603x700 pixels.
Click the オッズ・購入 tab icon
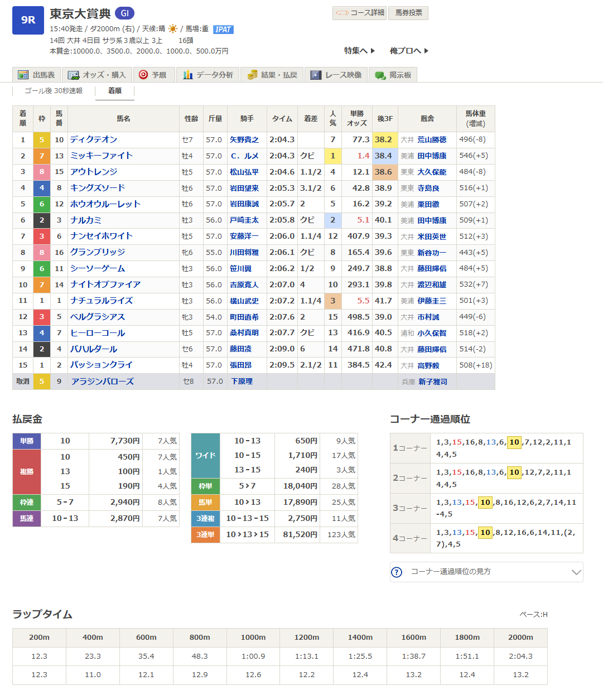click(x=74, y=75)
